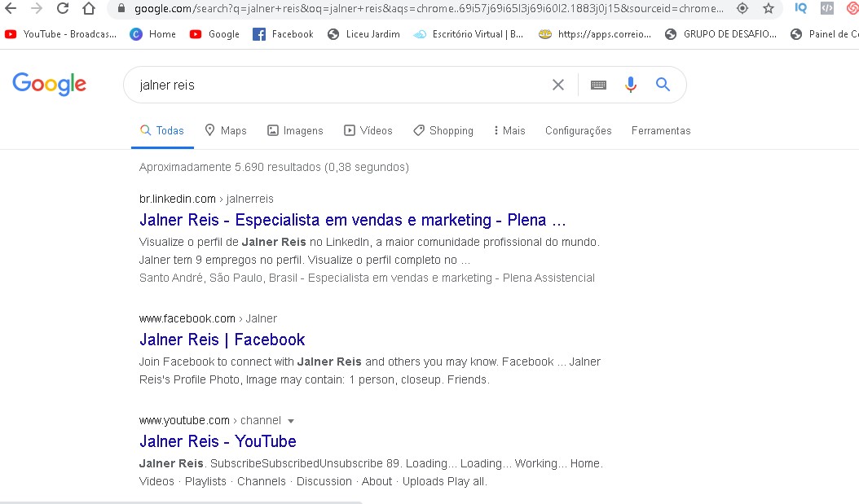859x504 pixels.
Task: Go forward with the browser arrow
Action: pos(37,8)
